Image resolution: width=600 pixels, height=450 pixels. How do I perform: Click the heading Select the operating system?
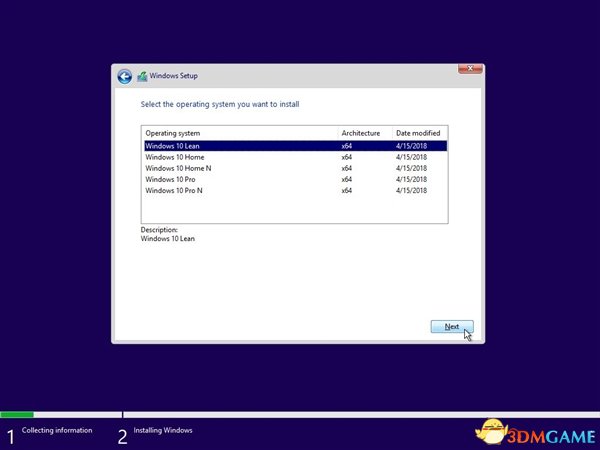click(x=220, y=104)
